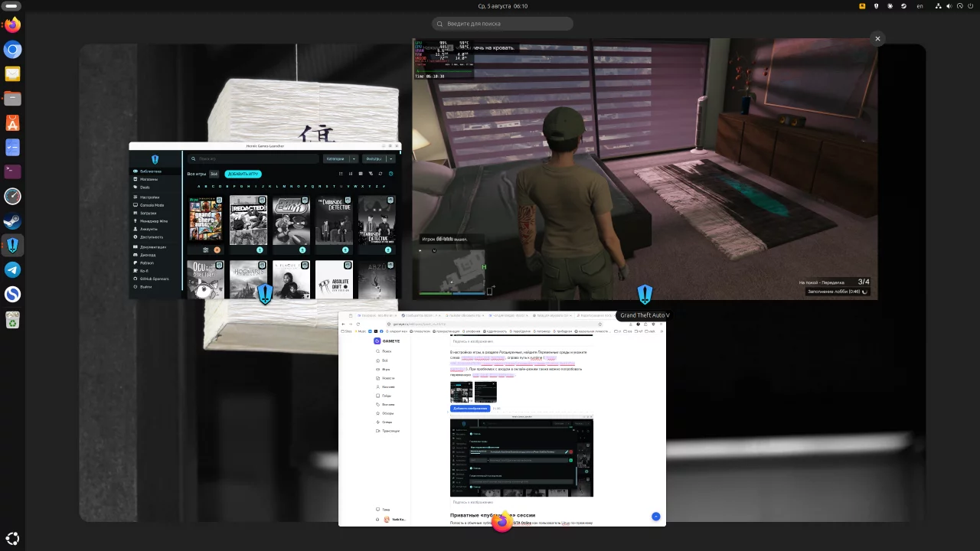Click the cyan round icon beside Heroic's refresh
This screenshot has height=551, width=980.
(390, 174)
